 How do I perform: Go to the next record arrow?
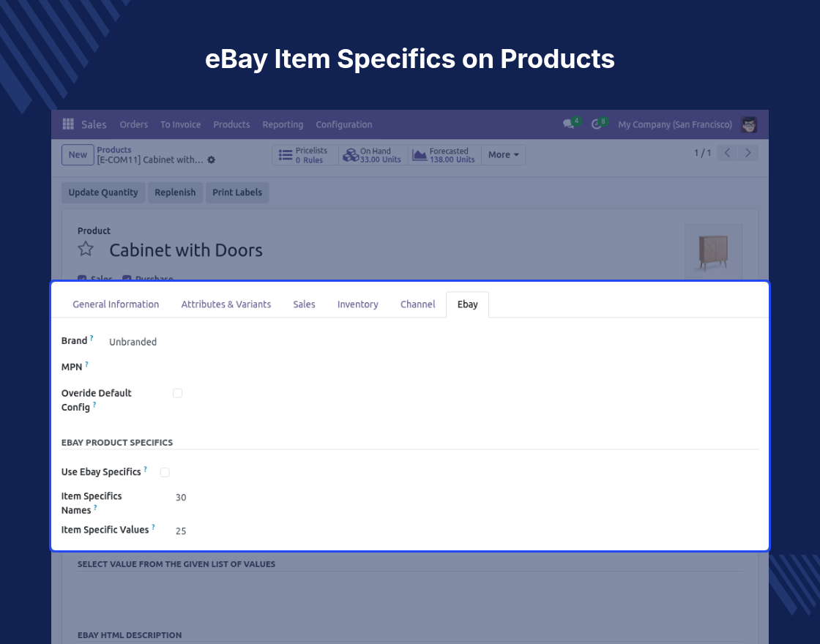coord(748,153)
